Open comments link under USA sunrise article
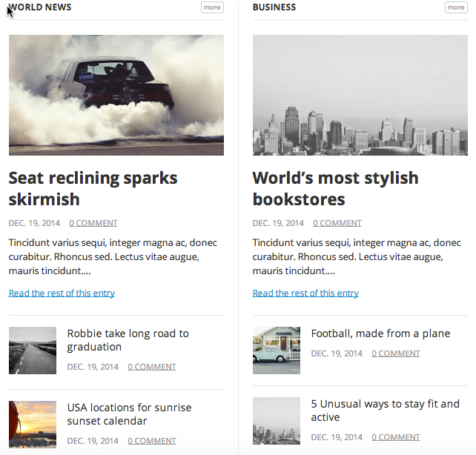476x455 pixels. (x=152, y=441)
